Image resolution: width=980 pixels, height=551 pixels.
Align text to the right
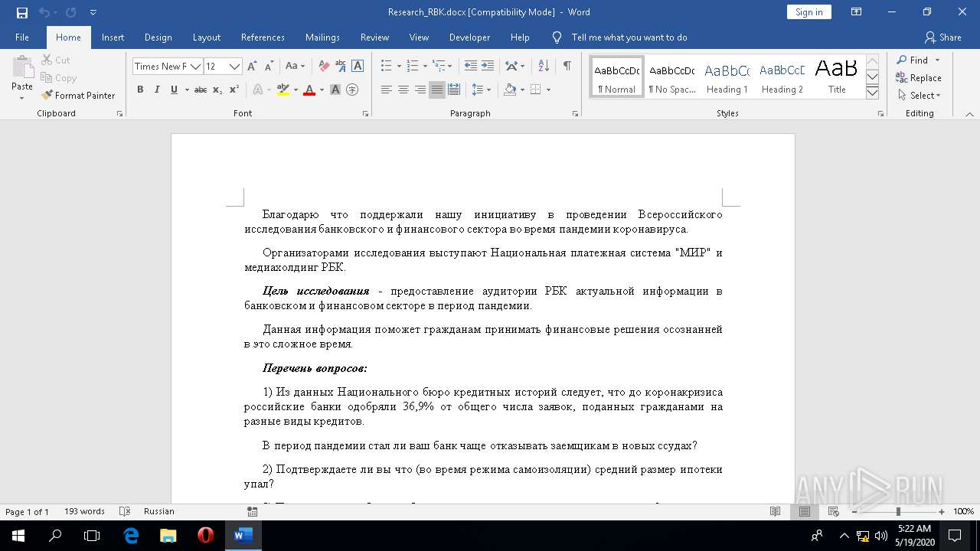[x=420, y=90]
